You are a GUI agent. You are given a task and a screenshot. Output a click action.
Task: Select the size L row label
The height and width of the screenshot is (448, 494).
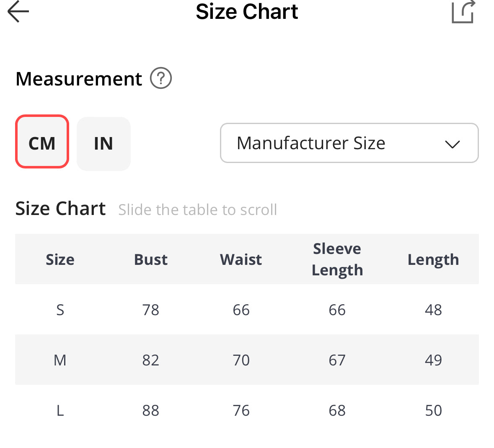tap(60, 410)
